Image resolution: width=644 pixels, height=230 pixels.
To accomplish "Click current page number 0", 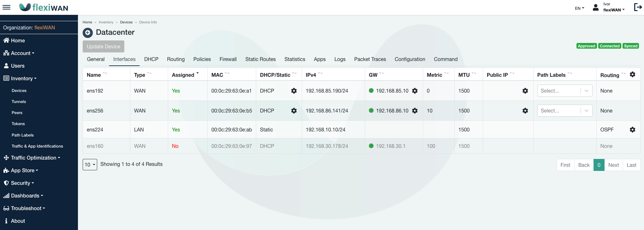I will point(599,165).
